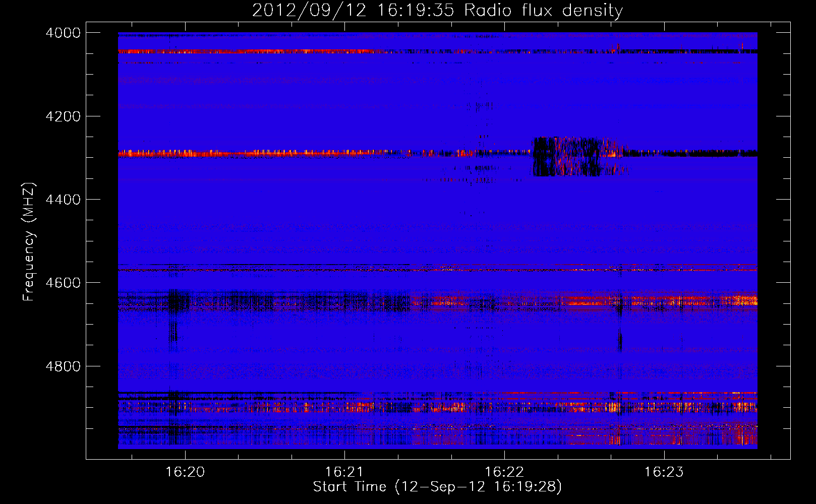This screenshot has width=816, height=504.
Task: Click the 'Start Time (12-Sep-12 16:19:28)' label
Action: tap(437, 487)
